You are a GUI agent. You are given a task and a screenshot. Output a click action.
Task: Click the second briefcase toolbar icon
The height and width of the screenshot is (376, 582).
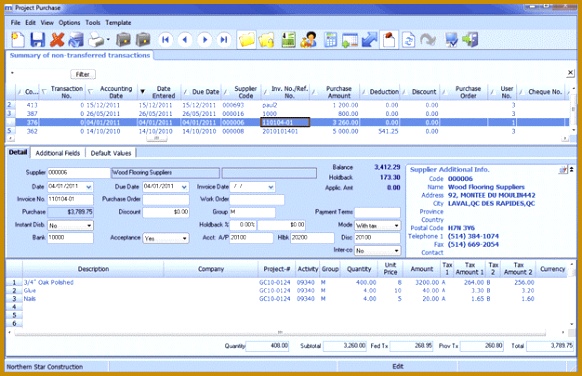[x=143, y=40]
